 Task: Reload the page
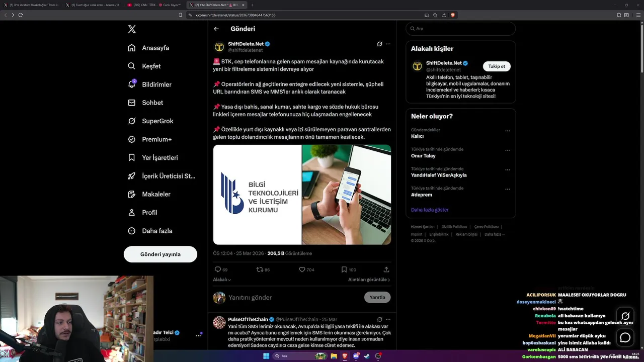pyautogui.click(x=21, y=15)
